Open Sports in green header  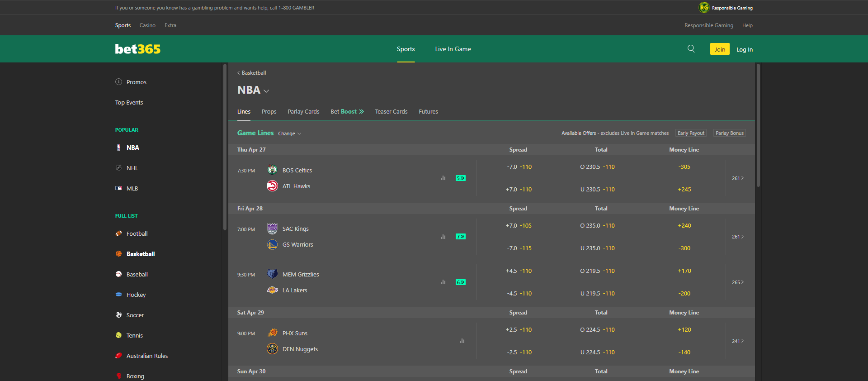[406, 49]
